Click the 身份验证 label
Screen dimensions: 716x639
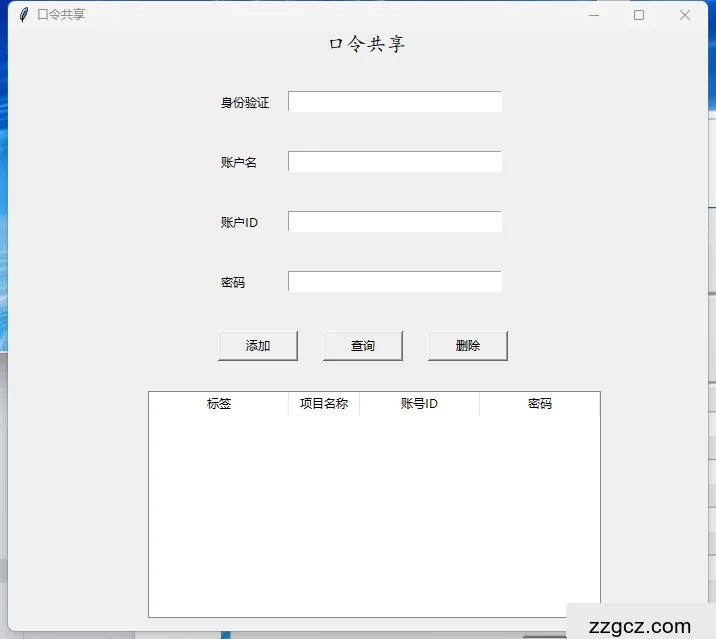pos(245,103)
